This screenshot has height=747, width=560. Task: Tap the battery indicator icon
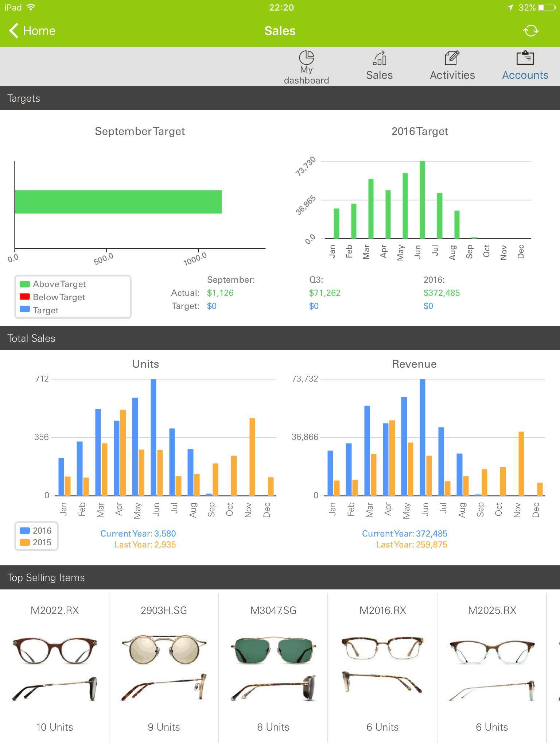pos(547,7)
